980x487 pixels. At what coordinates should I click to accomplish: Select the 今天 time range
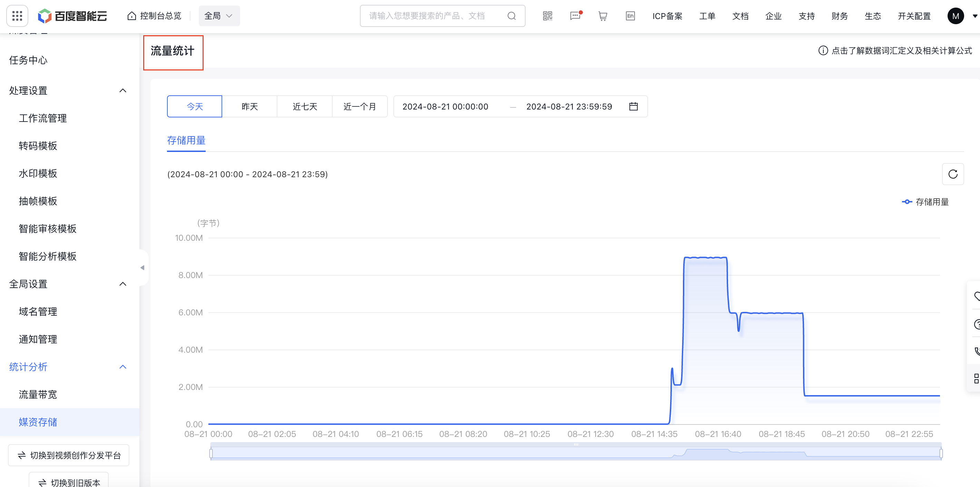(x=194, y=107)
